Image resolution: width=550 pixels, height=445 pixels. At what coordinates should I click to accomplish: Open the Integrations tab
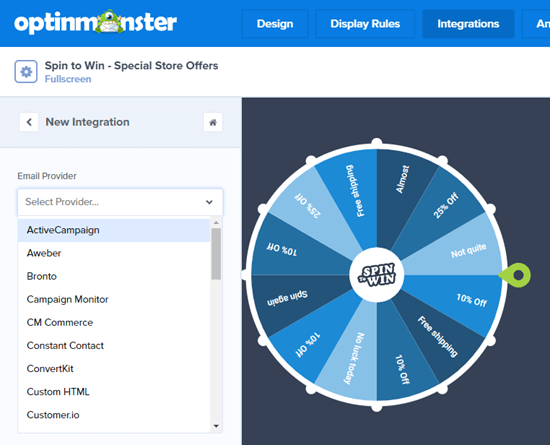coord(468,24)
